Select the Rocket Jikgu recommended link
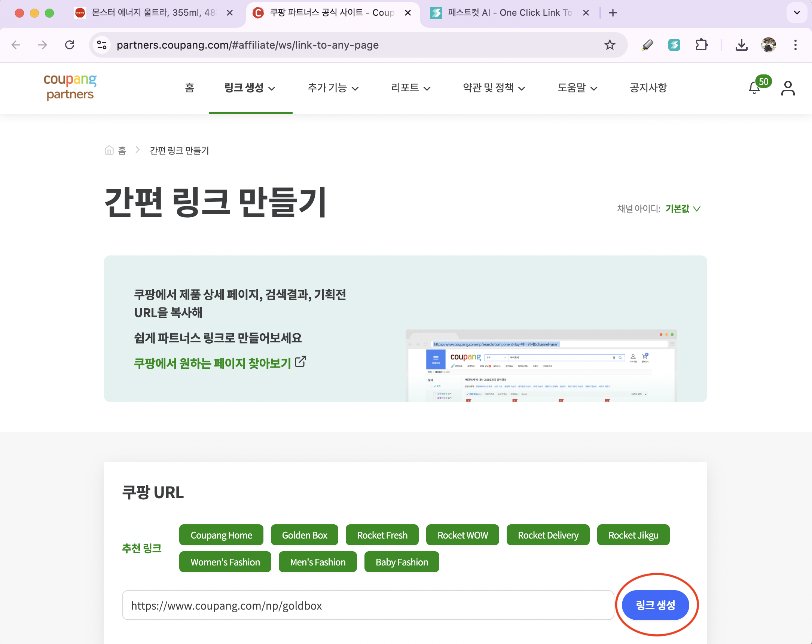This screenshot has height=644, width=812. click(x=633, y=535)
